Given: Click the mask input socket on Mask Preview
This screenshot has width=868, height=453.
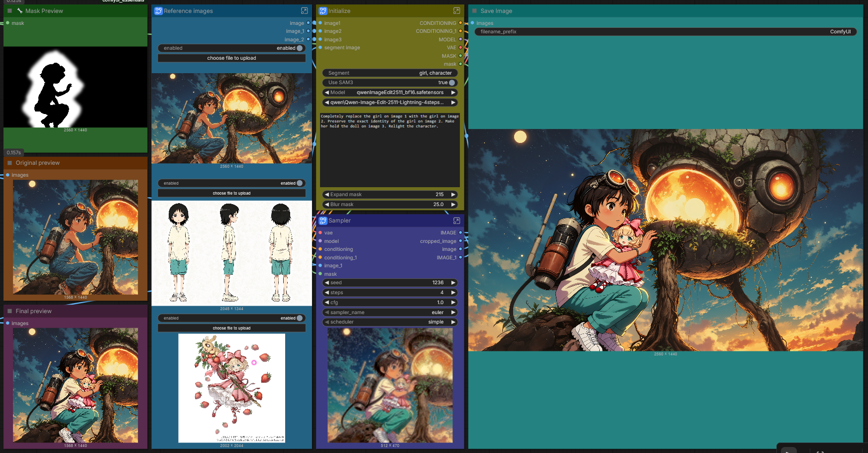Looking at the screenshot, I should coord(7,23).
